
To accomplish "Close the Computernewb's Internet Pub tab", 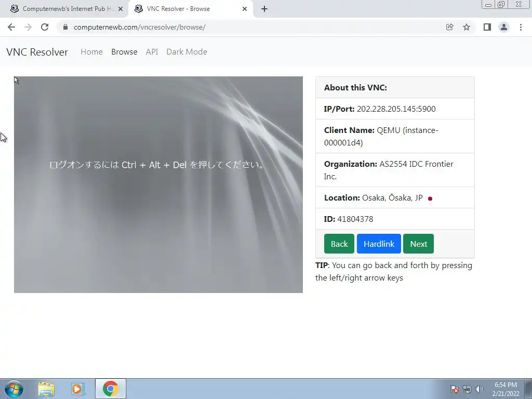I will click(x=121, y=9).
